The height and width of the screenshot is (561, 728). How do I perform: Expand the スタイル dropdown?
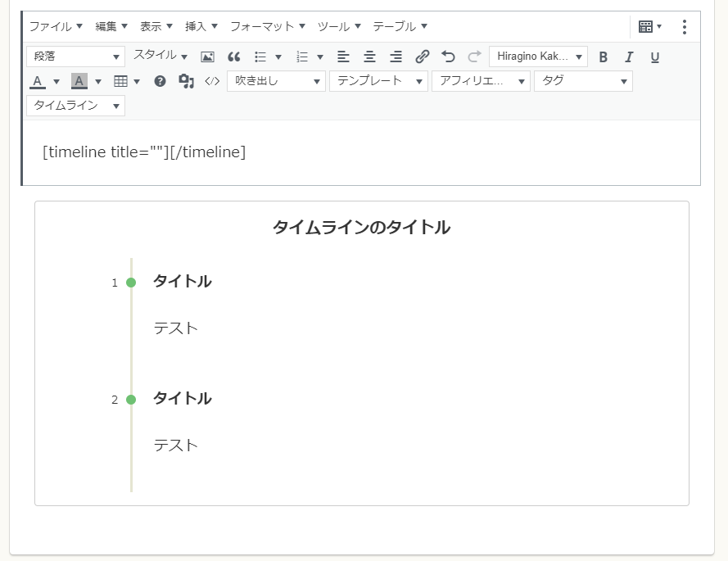pyautogui.click(x=161, y=56)
